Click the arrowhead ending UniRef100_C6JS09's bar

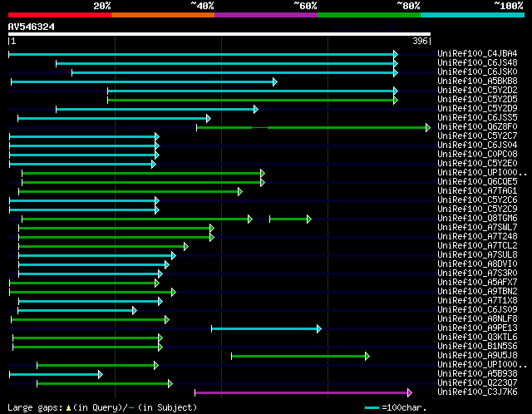click(135, 311)
